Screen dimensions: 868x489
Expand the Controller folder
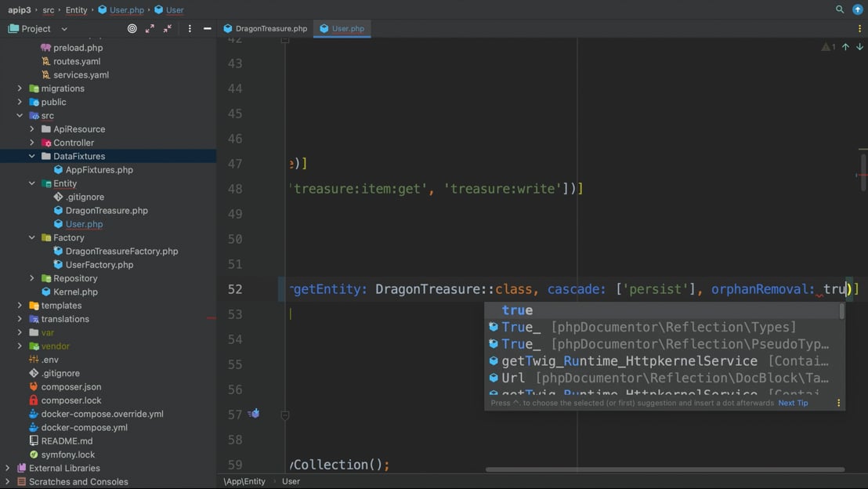pyautogui.click(x=31, y=143)
